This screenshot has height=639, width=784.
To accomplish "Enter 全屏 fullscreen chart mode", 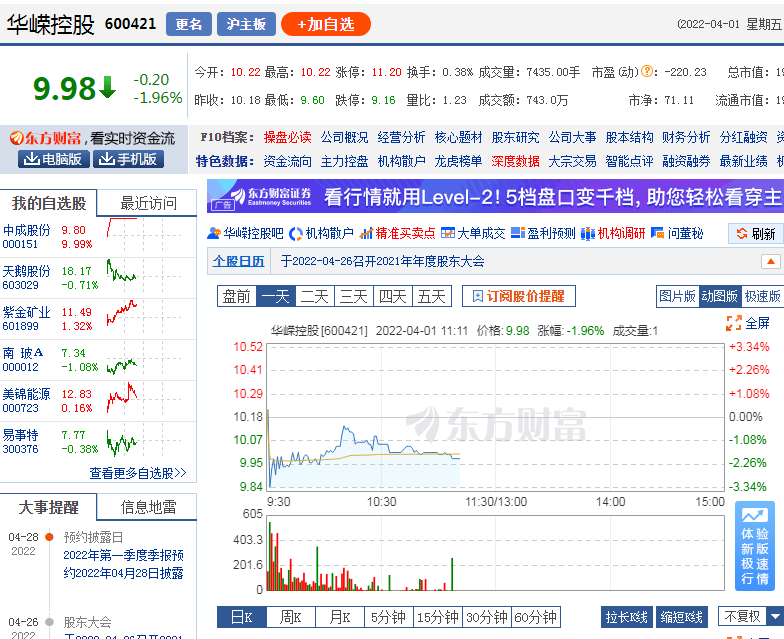I will tap(748, 323).
